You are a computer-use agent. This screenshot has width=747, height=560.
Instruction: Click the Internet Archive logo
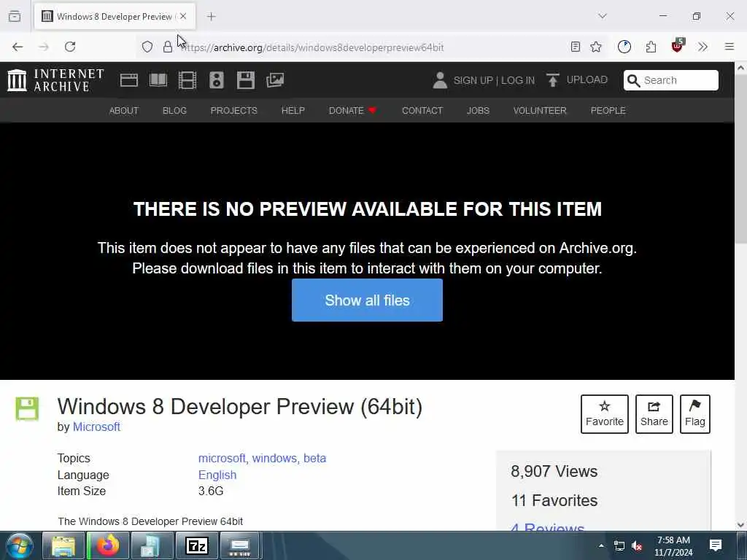pyautogui.click(x=55, y=80)
